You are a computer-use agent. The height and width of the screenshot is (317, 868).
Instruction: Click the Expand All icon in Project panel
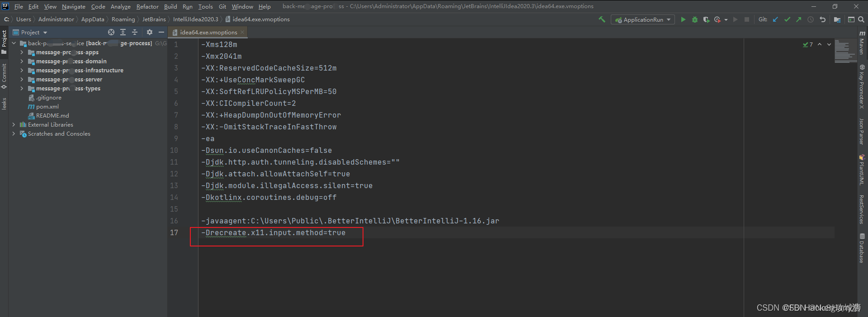(x=123, y=32)
